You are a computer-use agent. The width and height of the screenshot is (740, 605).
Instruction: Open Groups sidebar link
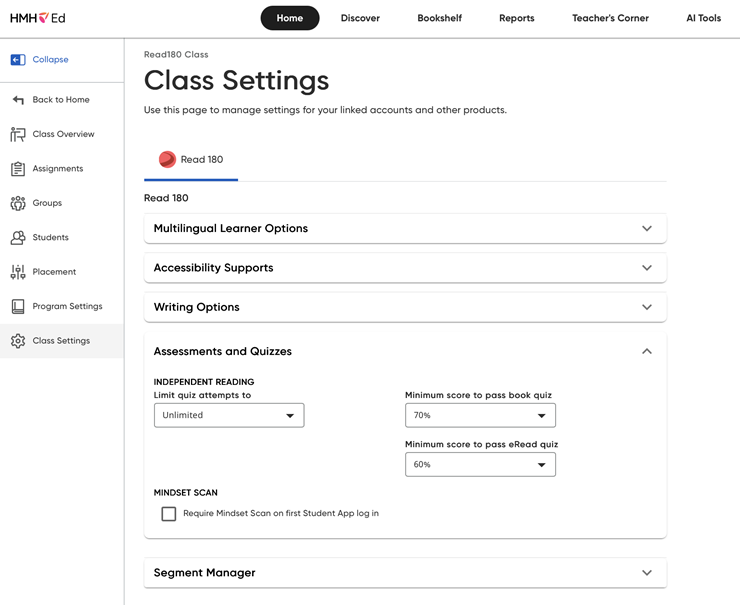coord(47,203)
